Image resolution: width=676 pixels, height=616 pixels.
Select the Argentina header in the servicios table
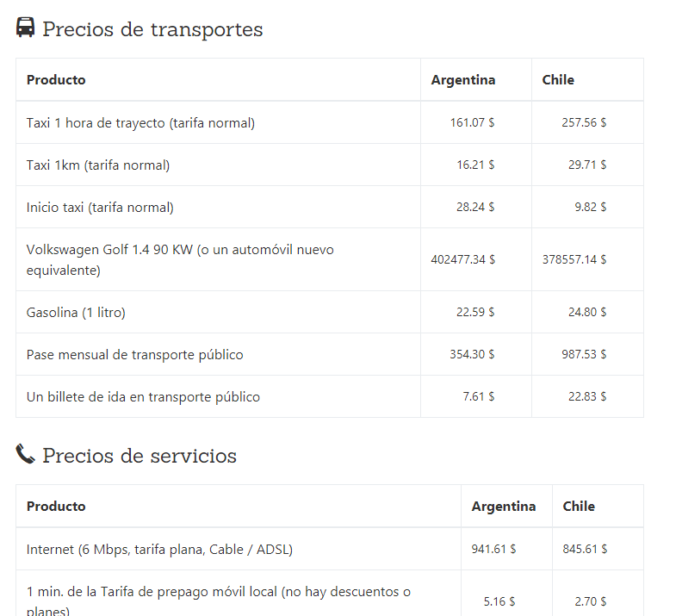coord(504,507)
